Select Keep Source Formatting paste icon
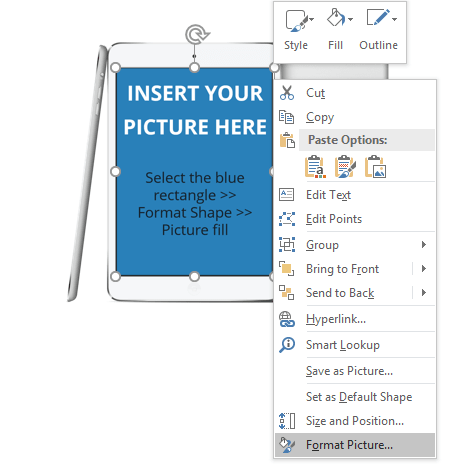The height and width of the screenshot is (468, 468). click(345, 166)
